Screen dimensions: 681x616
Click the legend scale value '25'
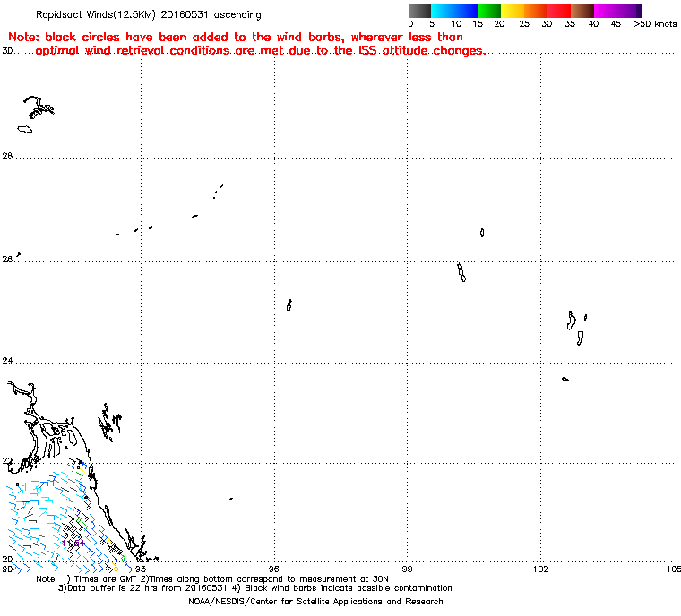tap(524, 24)
